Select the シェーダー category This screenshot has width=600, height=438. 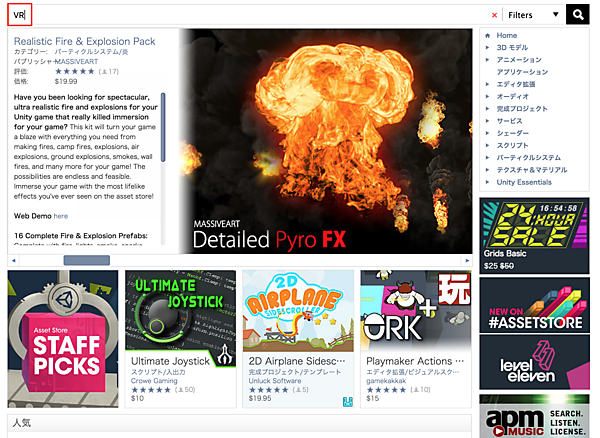[515, 133]
